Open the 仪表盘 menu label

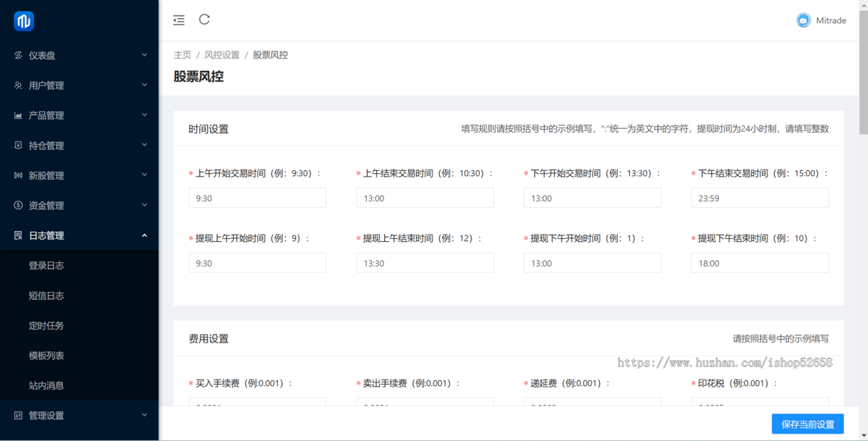coord(42,55)
